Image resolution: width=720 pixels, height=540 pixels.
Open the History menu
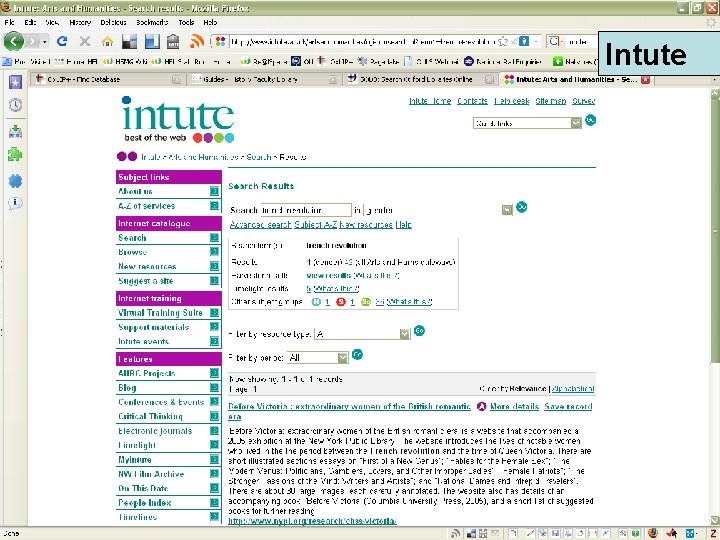(80, 22)
